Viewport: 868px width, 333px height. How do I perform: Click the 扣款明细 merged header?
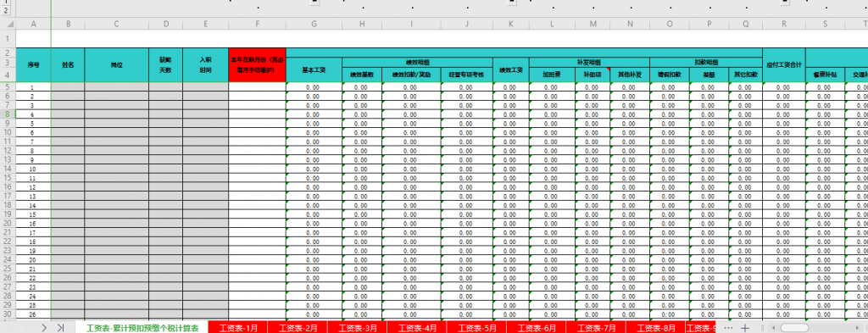tap(706, 63)
